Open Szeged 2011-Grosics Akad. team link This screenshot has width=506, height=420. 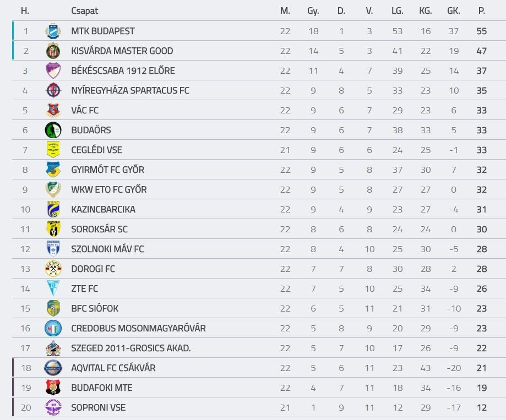pos(130,348)
